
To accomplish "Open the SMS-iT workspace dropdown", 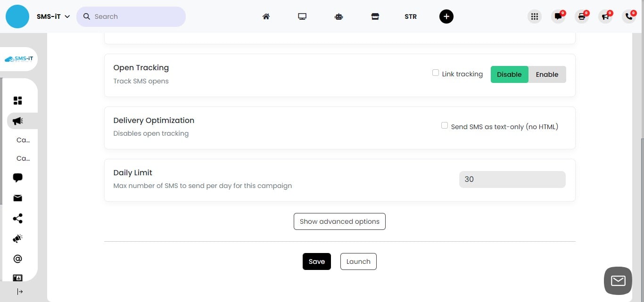I will pyautogui.click(x=53, y=16).
